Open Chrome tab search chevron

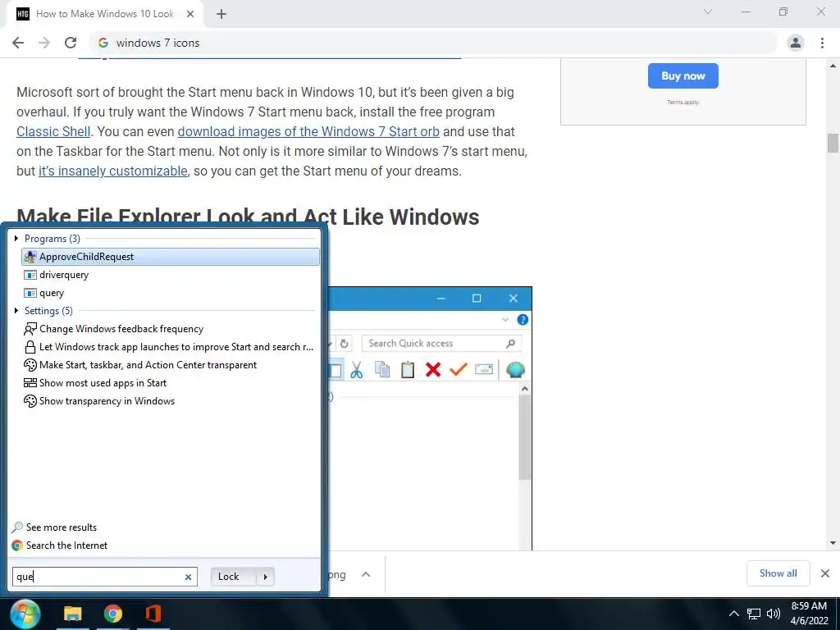coord(708,11)
